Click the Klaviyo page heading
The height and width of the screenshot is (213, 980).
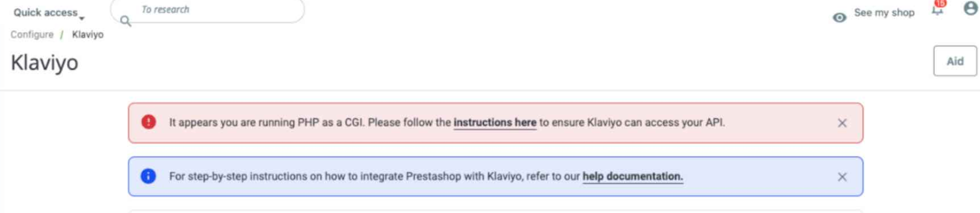[x=45, y=63]
